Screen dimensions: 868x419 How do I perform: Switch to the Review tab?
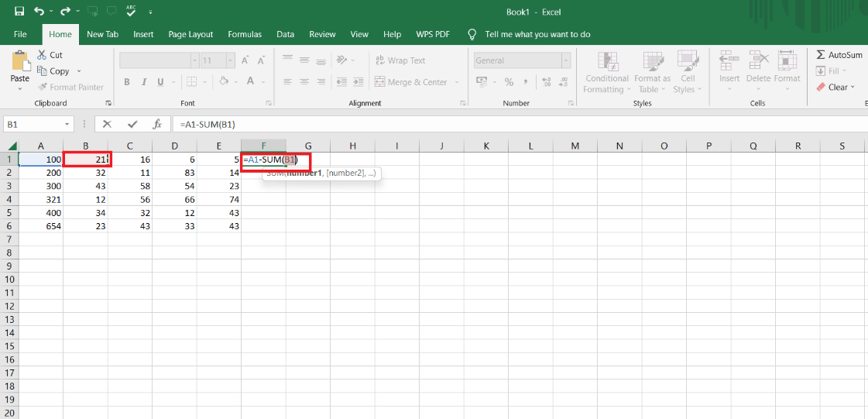coord(323,34)
